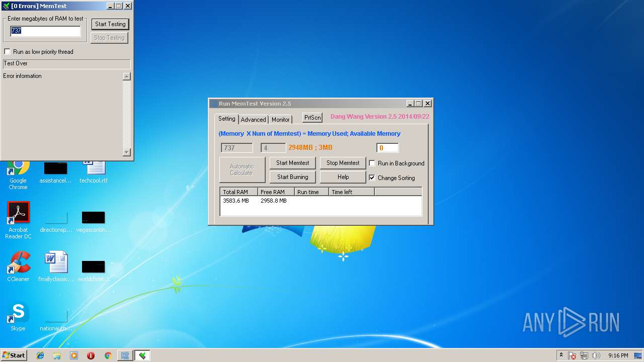Open the Google Chrome desktop shortcut
Screen dimensions: 644x362
[18, 173]
